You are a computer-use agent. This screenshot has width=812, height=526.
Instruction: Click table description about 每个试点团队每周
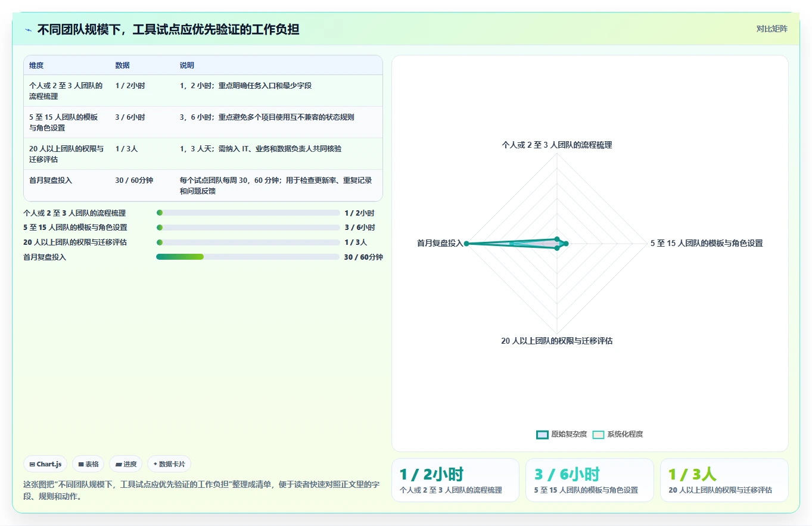coord(276,186)
